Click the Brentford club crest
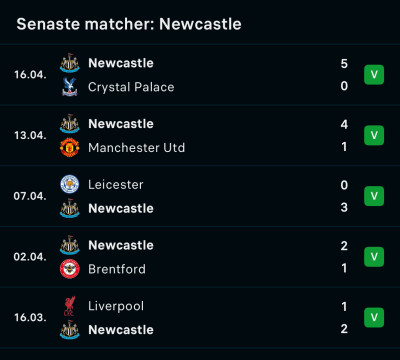Image resolution: width=400 pixels, height=360 pixels. pyautogui.click(x=70, y=269)
